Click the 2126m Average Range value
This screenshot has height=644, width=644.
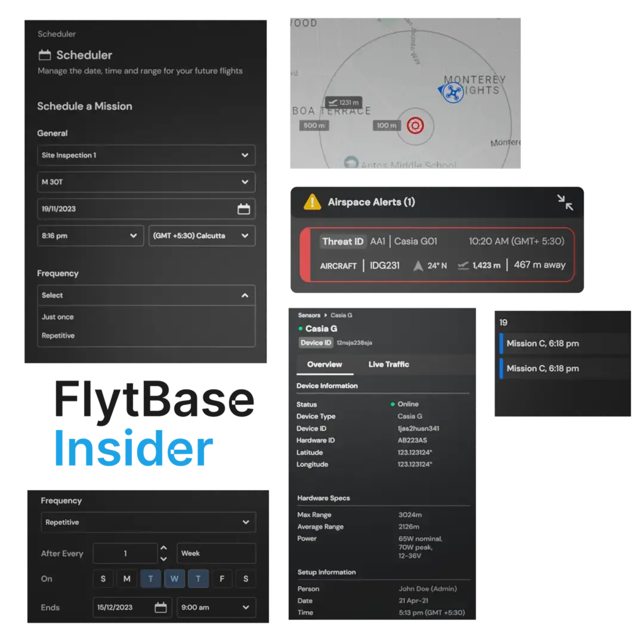pyautogui.click(x=409, y=527)
